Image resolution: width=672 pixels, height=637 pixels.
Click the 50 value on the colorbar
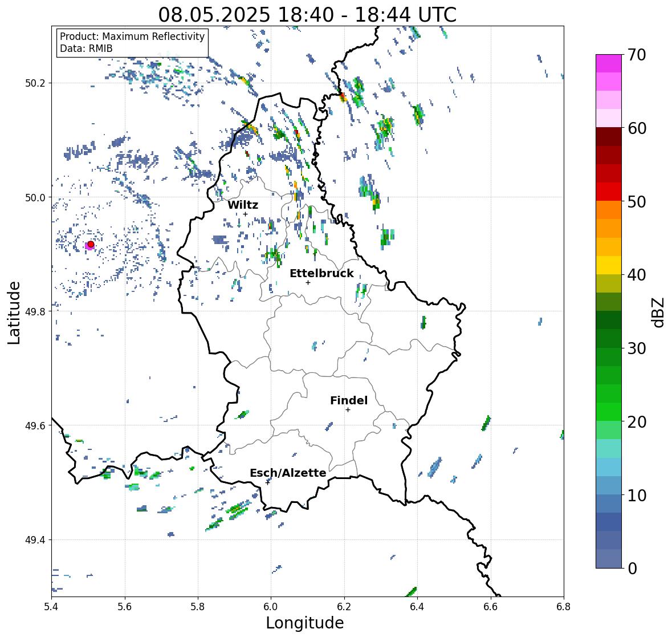pyautogui.click(x=637, y=201)
